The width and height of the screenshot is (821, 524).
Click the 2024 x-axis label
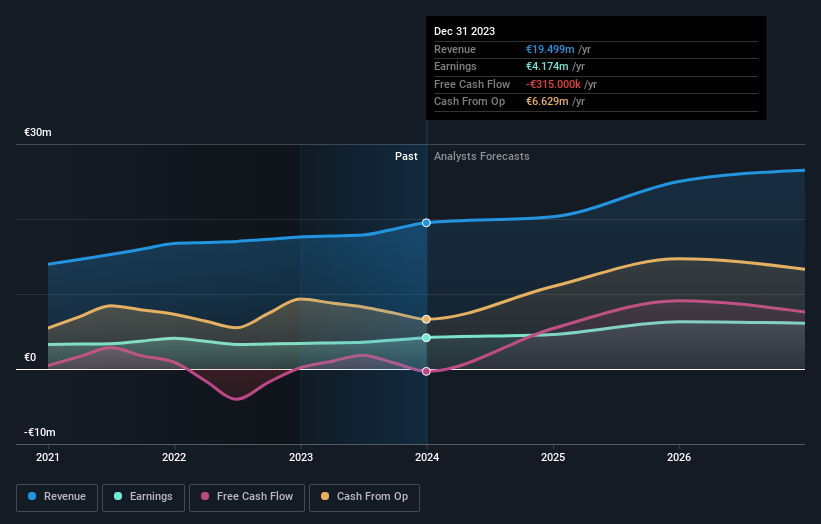point(427,458)
